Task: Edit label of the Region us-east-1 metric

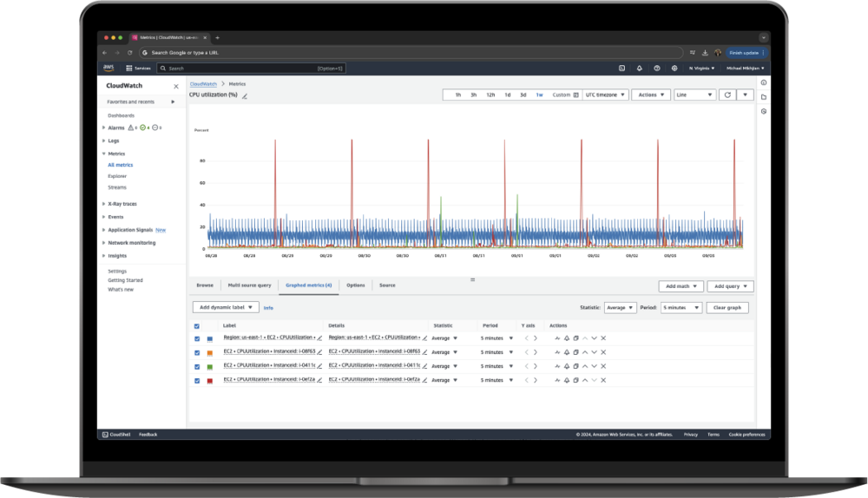Action: pos(319,338)
